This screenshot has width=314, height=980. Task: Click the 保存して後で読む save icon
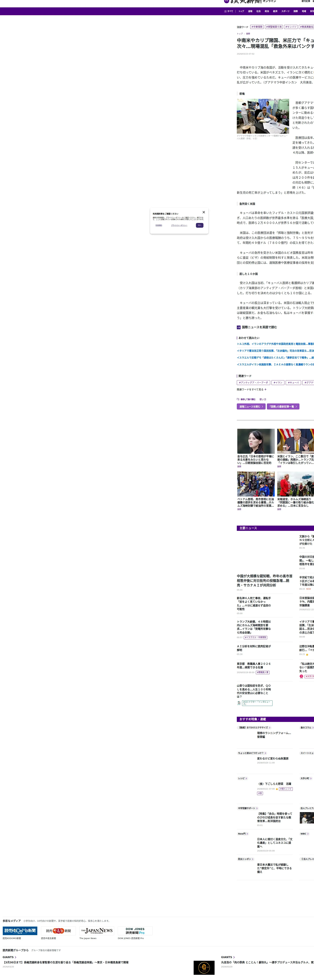point(238,400)
